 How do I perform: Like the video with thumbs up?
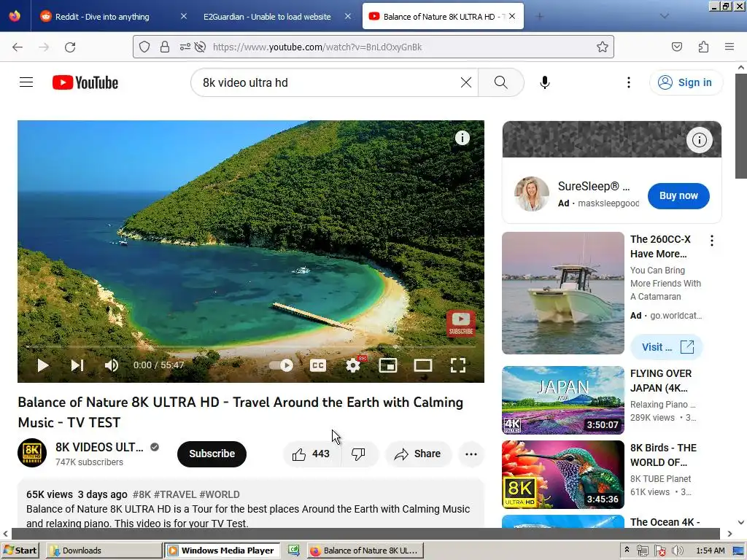point(311,454)
